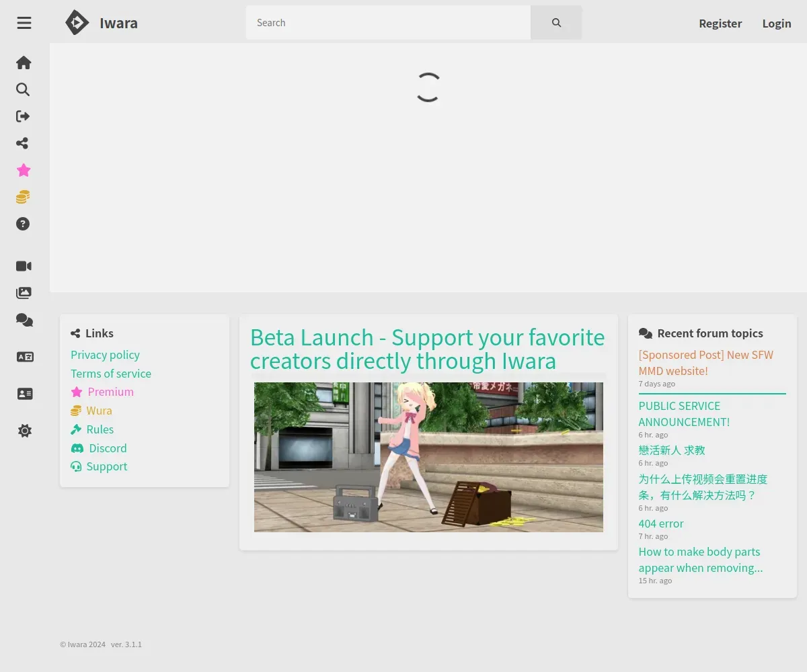Go to Home in sidebar
This screenshot has width=807, height=672.
(24, 62)
